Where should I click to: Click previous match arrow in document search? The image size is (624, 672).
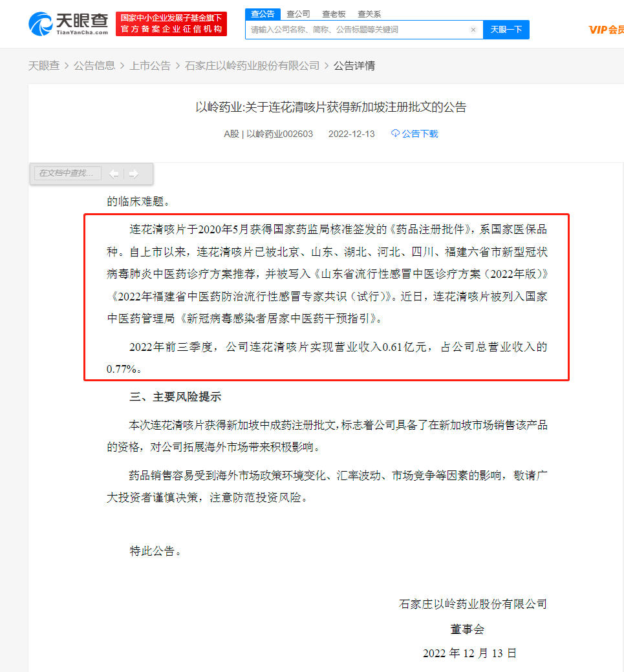tap(114, 174)
